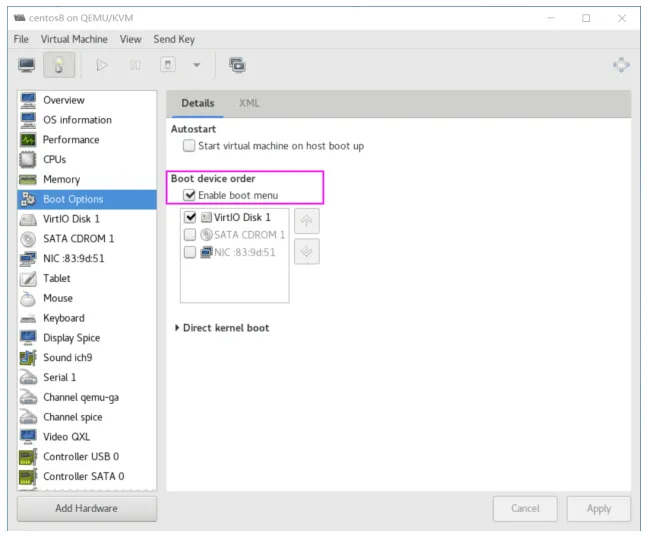Move boot device down with arrow
Screen dimensions: 645x536
point(307,251)
